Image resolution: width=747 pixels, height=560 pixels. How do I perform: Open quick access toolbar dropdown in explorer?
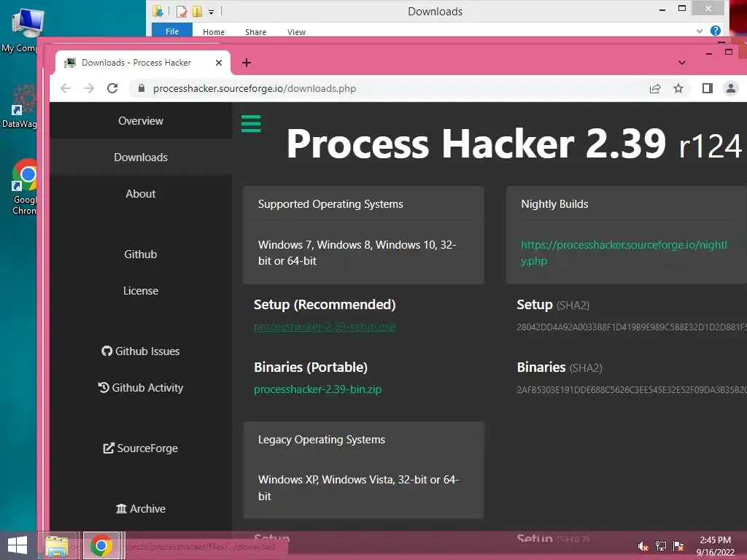(x=211, y=12)
